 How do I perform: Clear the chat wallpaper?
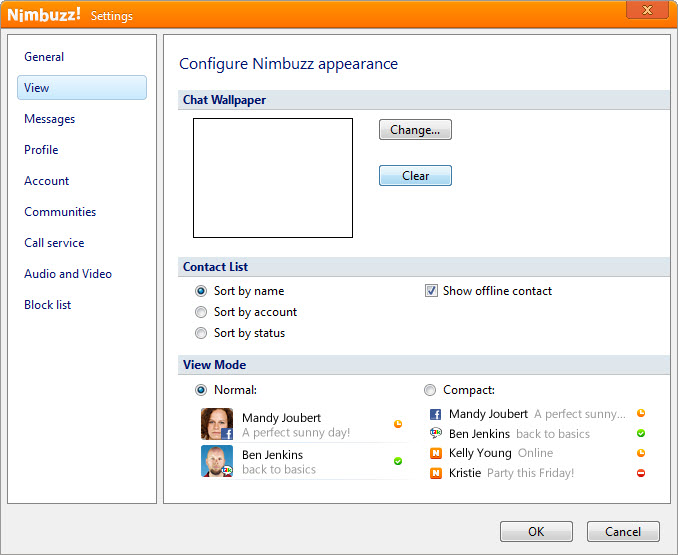coord(415,175)
